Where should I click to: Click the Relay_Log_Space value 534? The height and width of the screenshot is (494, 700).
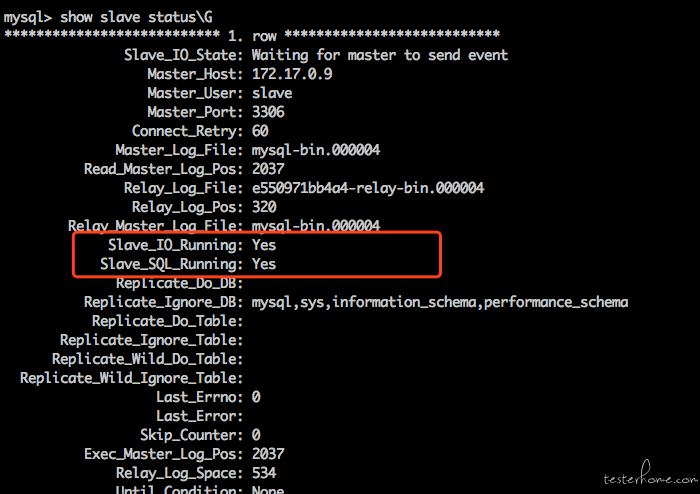264,473
